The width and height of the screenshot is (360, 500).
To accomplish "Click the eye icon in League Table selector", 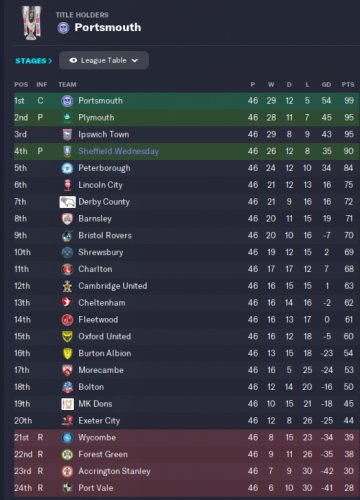I will [73, 60].
